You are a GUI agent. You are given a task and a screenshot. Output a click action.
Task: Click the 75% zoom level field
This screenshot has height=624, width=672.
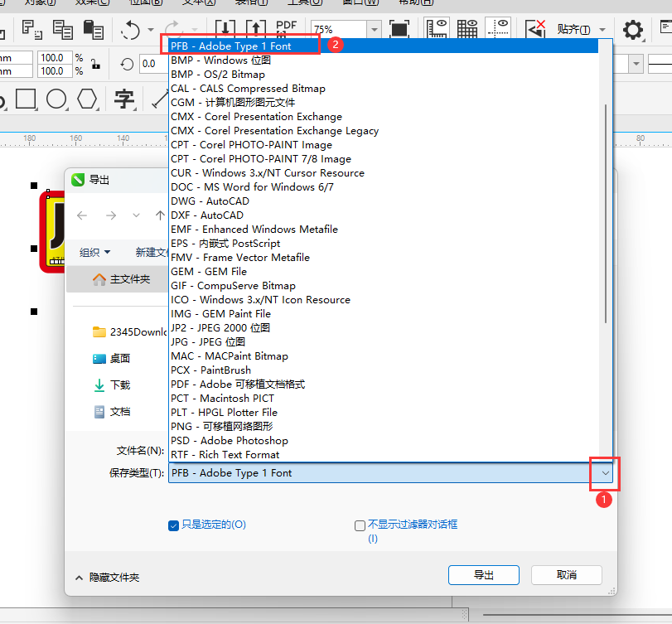339,30
